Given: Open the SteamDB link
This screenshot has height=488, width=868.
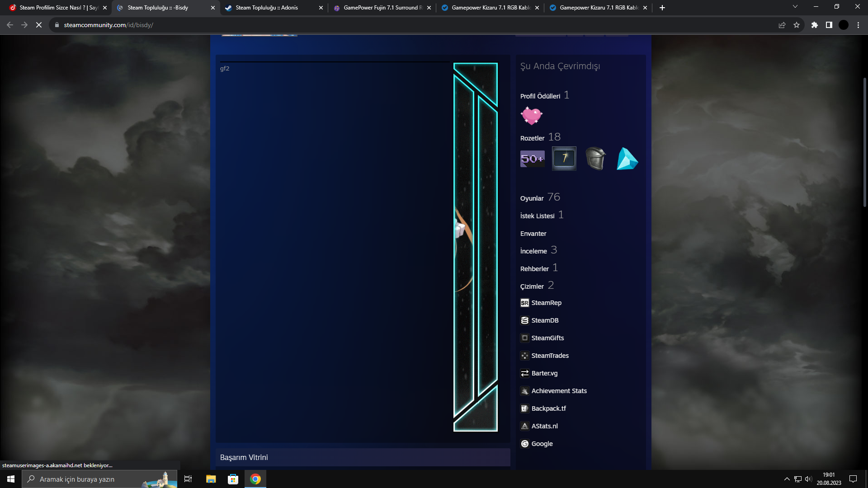Looking at the screenshot, I should pyautogui.click(x=545, y=320).
